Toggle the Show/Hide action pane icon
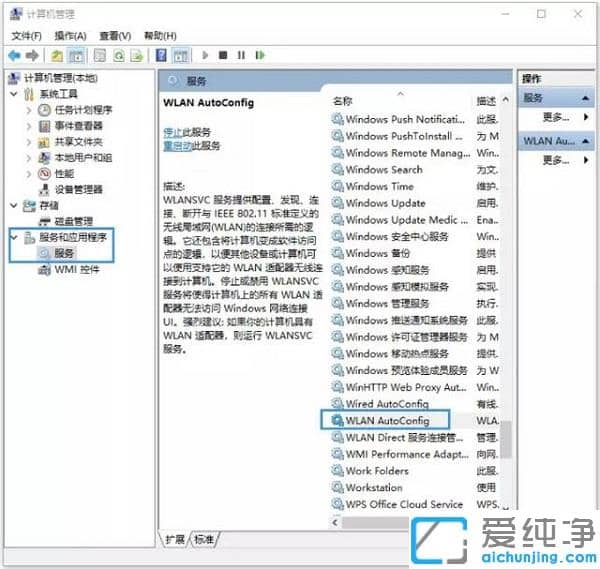The width and height of the screenshot is (600, 569). (181, 56)
